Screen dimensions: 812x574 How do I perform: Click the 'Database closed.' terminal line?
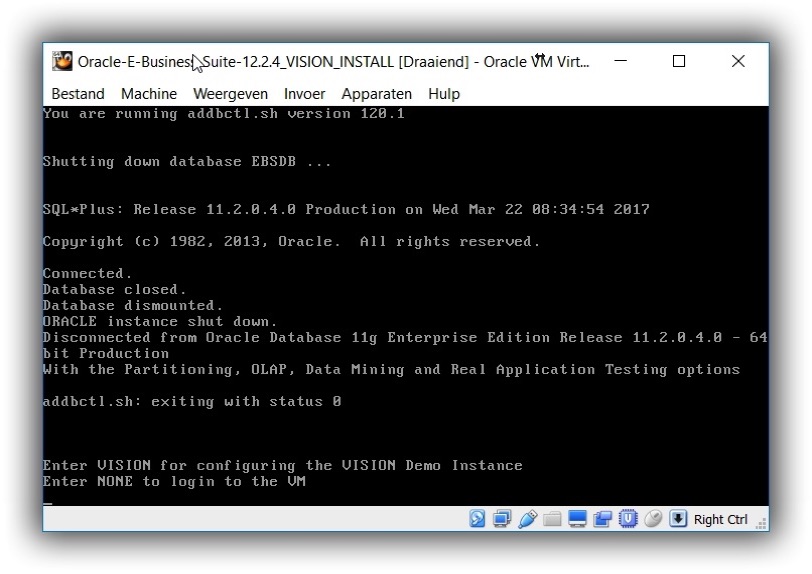(x=114, y=290)
